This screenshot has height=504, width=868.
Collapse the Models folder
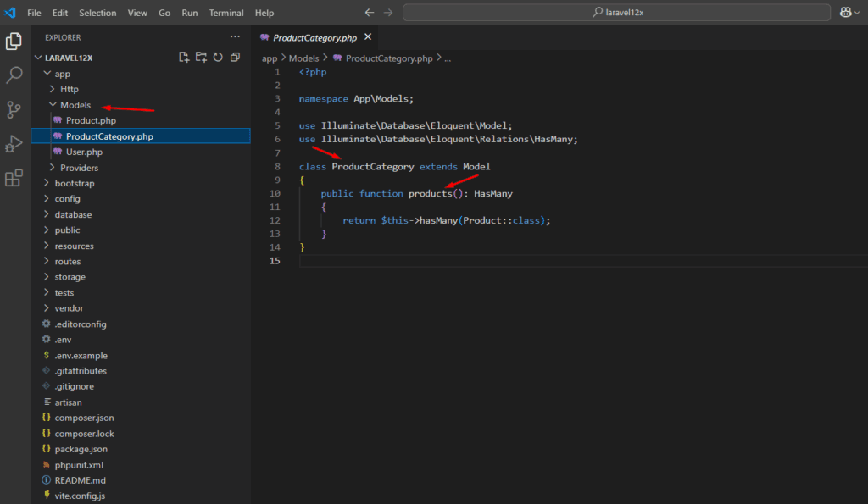tap(75, 105)
